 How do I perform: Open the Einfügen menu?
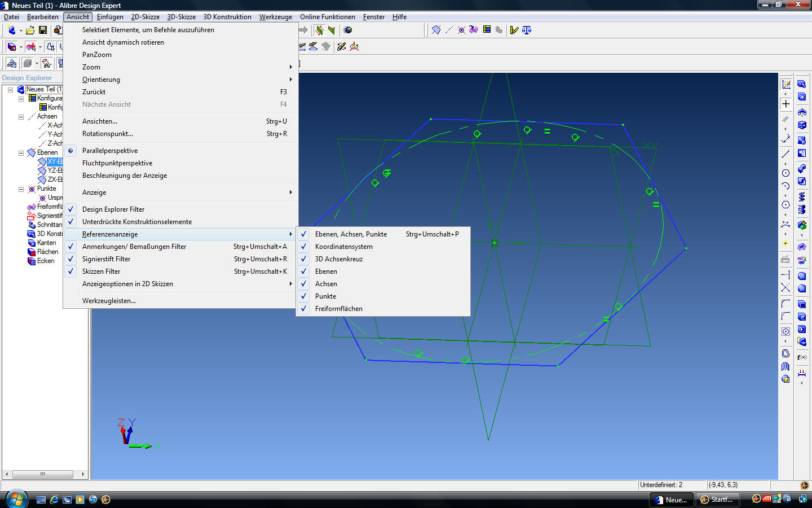[x=110, y=17]
